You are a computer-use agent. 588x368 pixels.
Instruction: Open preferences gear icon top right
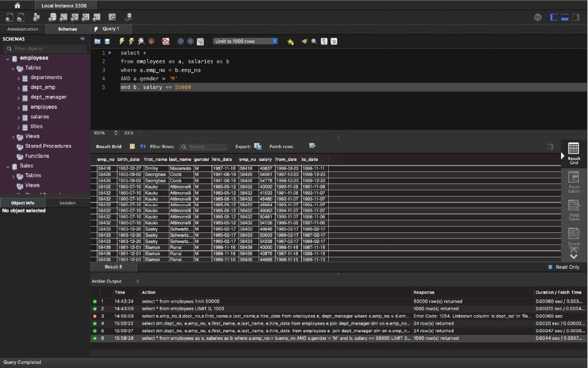pyautogui.click(x=538, y=17)
